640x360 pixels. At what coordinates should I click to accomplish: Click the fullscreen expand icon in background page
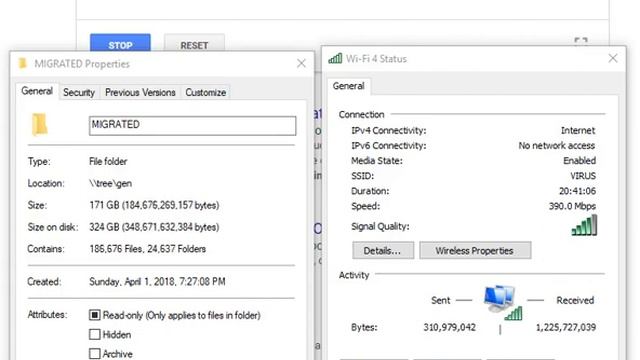pyautogui.click(x=580, y=42)
